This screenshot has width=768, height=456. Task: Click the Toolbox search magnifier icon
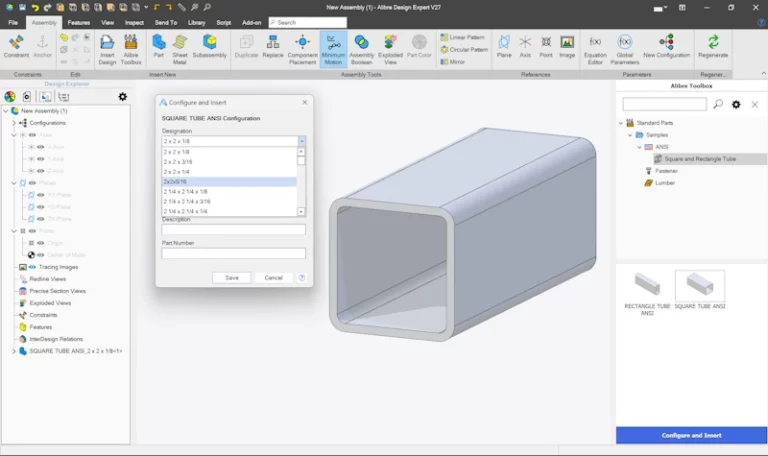click(718, 104)
